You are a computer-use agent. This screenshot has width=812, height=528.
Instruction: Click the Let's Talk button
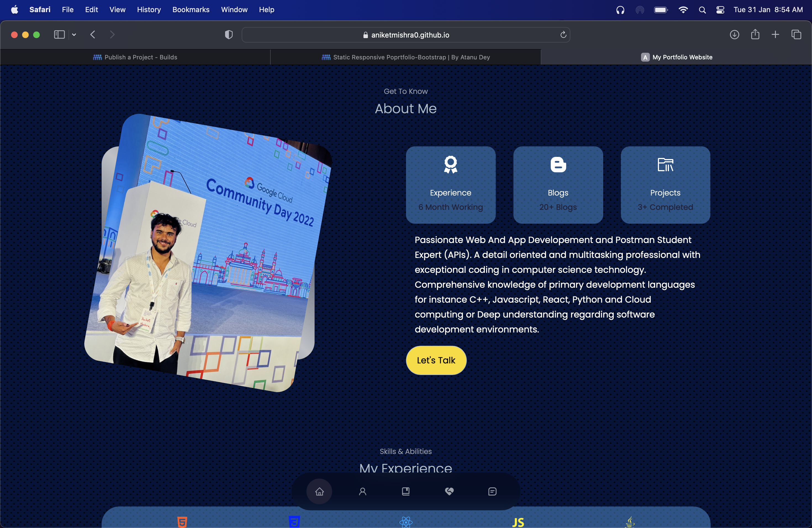[436, 360]
